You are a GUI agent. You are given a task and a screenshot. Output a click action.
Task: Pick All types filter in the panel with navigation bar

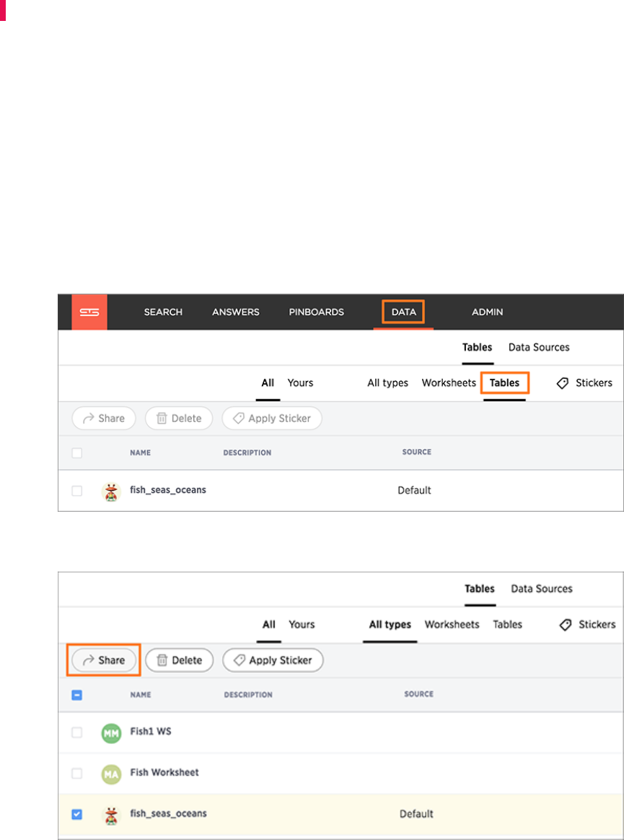(x=388, y=383)
